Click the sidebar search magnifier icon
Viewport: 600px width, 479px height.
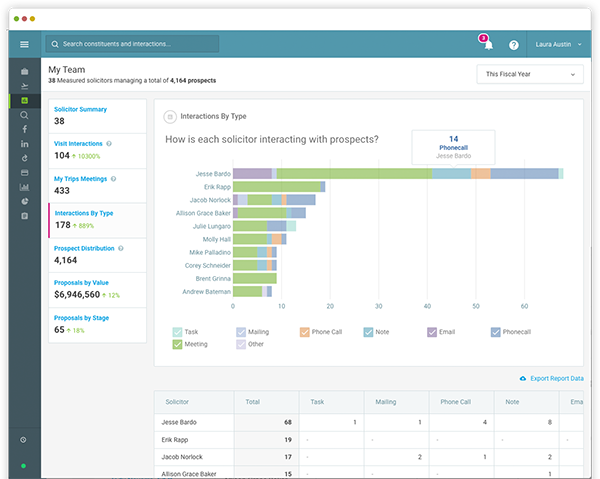(24, 115)
